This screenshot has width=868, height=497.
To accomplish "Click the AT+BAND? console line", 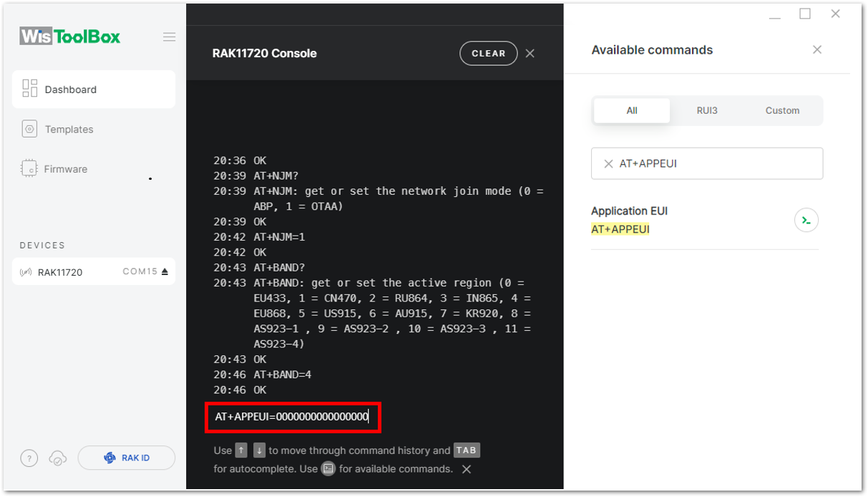I will coord(280,268).
